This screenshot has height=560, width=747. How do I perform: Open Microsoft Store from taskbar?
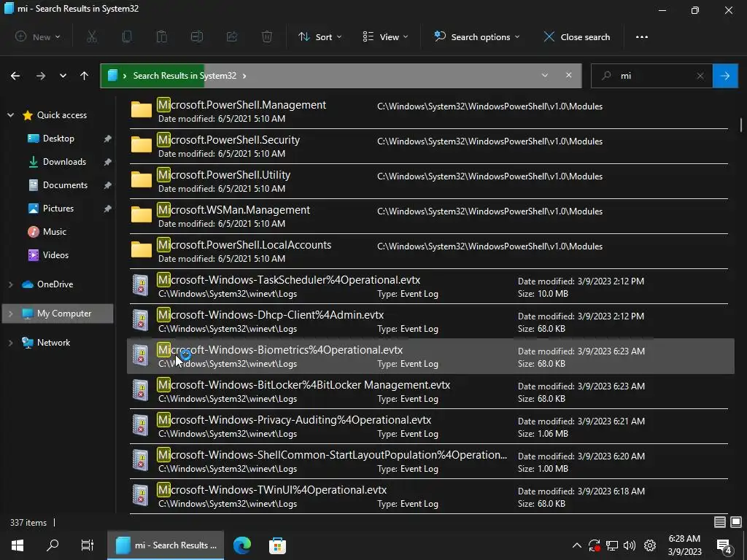pyautogui.click(x=277, y=545)
